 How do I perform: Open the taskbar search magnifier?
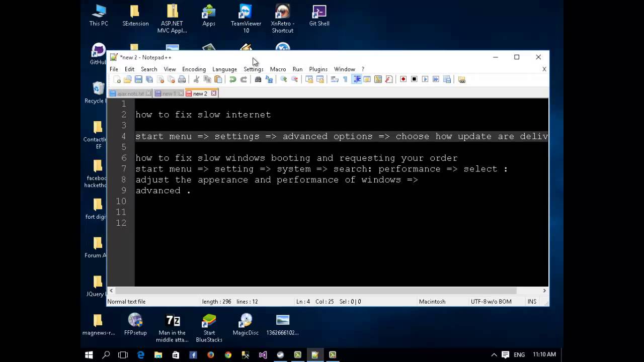(106, 354)
